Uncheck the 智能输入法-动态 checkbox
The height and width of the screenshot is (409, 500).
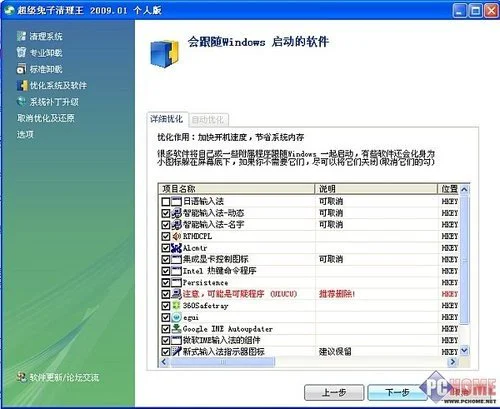[166, 213]
